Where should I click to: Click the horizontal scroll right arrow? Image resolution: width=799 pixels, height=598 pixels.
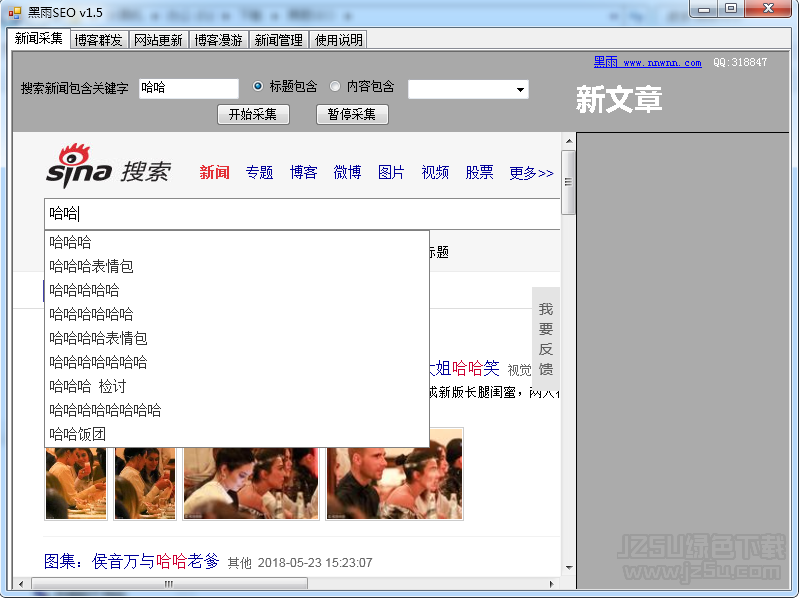tap(551, 584)
